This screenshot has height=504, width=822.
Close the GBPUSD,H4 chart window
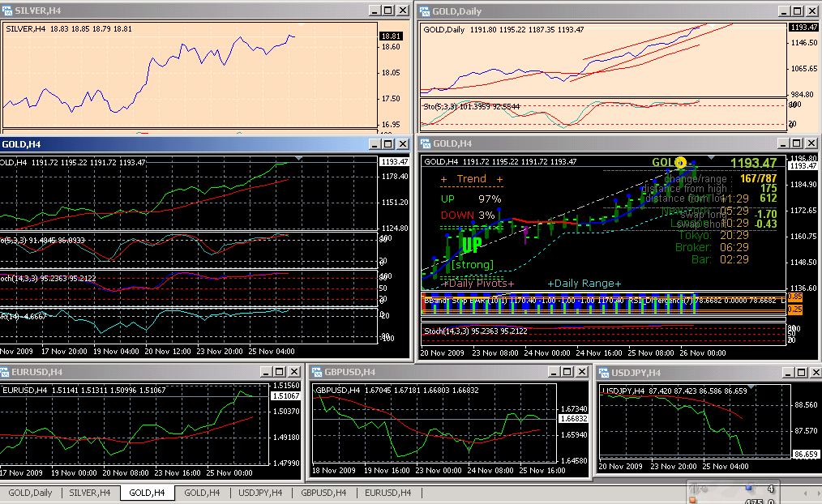[582, 371]
